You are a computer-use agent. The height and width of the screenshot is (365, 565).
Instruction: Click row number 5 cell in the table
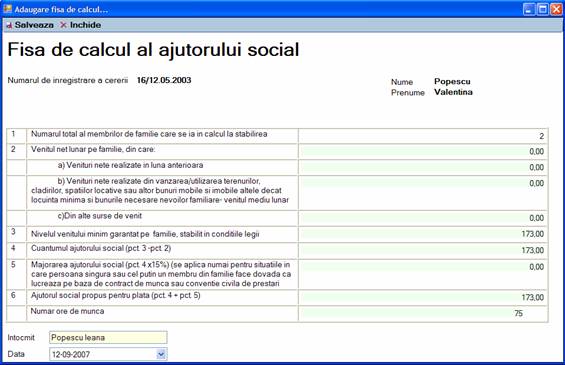point(16,274)
